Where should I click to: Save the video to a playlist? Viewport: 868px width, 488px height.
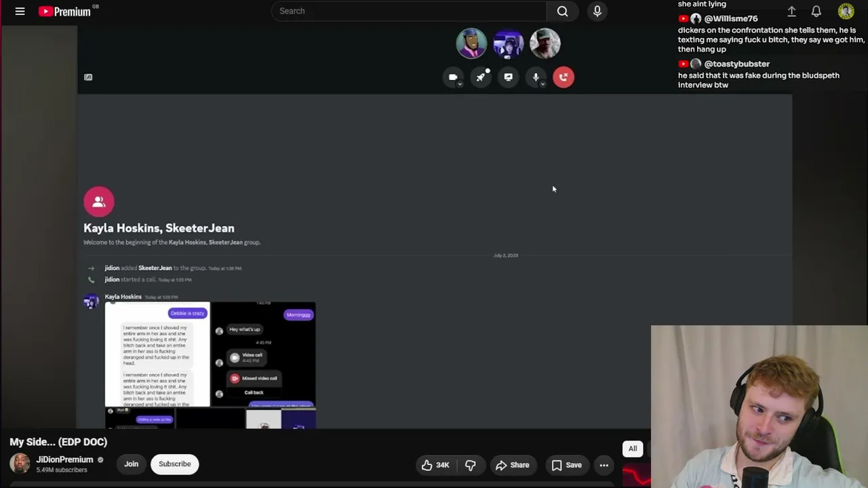click(x=566, y=465)
